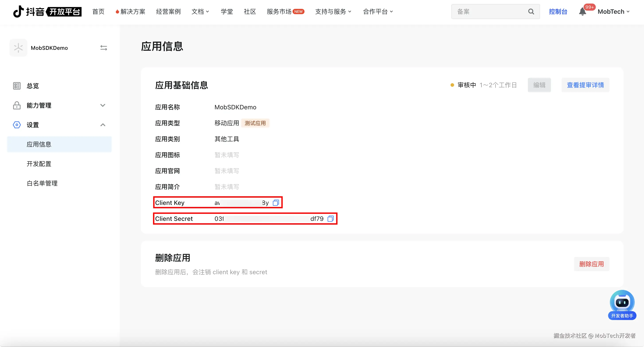Viewport: 644px width, 347px height.
Task: Click the delete app description text
Action: coord(211,272)
